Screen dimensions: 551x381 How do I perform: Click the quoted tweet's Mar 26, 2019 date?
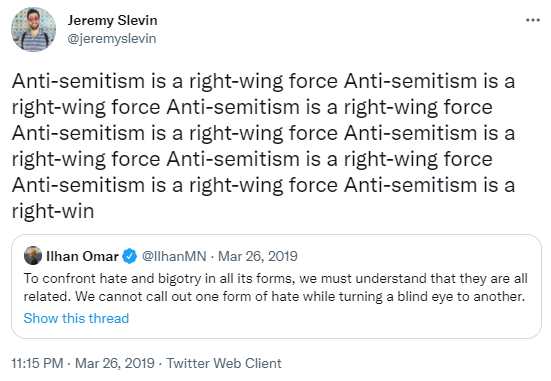258,256
